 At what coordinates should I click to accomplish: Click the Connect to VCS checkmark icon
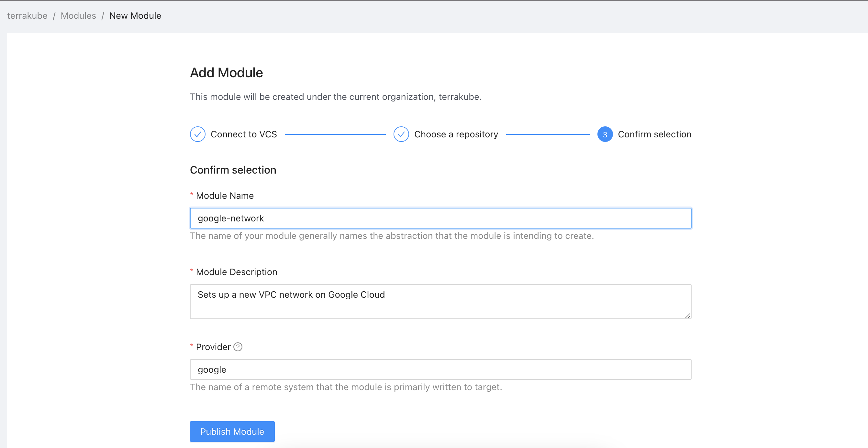(197, 134)
